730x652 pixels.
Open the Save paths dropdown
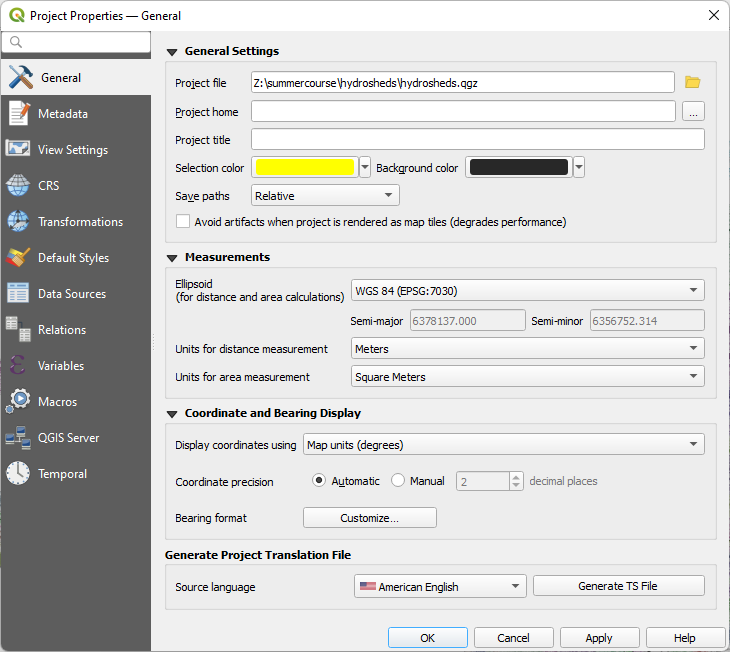coord(325,196)
